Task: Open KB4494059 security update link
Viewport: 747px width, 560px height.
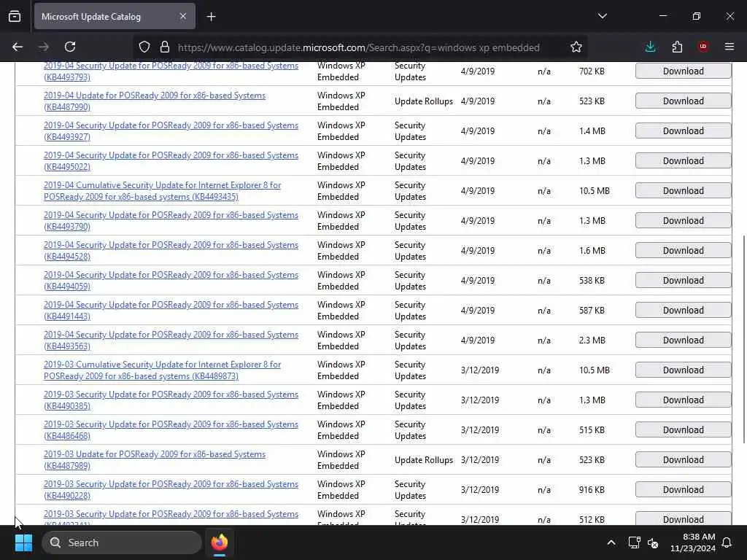Action: point(171,281)
